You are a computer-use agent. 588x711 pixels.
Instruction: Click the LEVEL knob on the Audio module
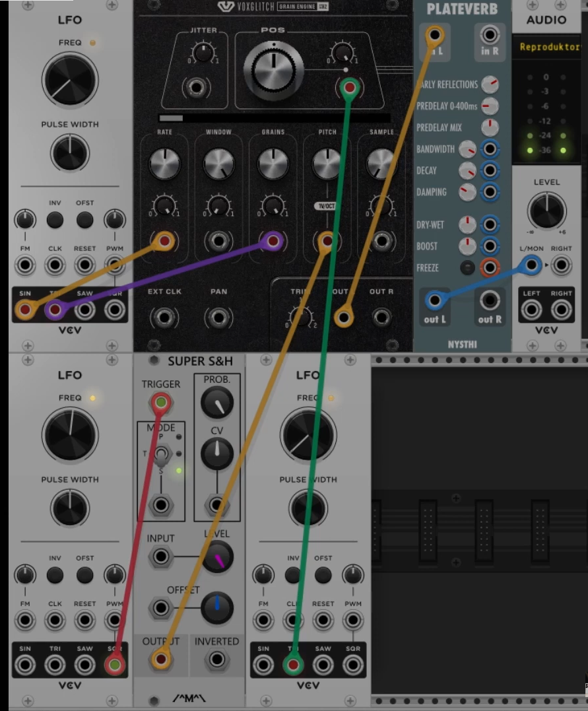pyautogui.click(x=546, y=211)
